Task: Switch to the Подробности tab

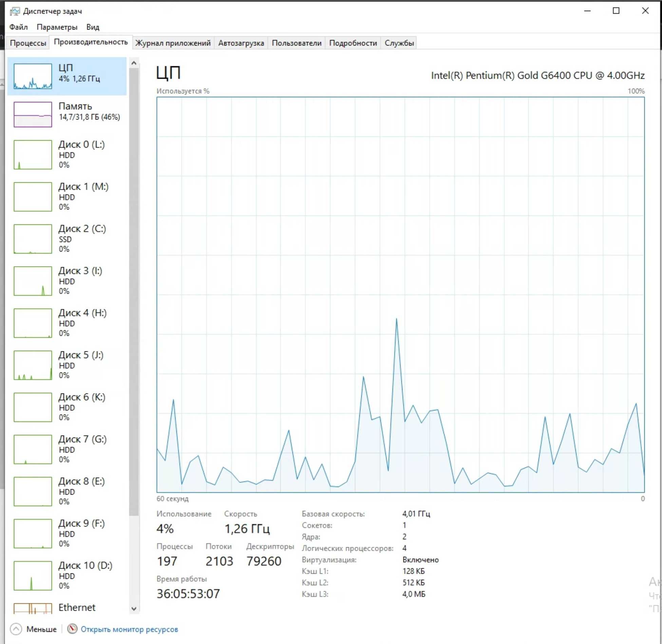Action: click(353, 43)
